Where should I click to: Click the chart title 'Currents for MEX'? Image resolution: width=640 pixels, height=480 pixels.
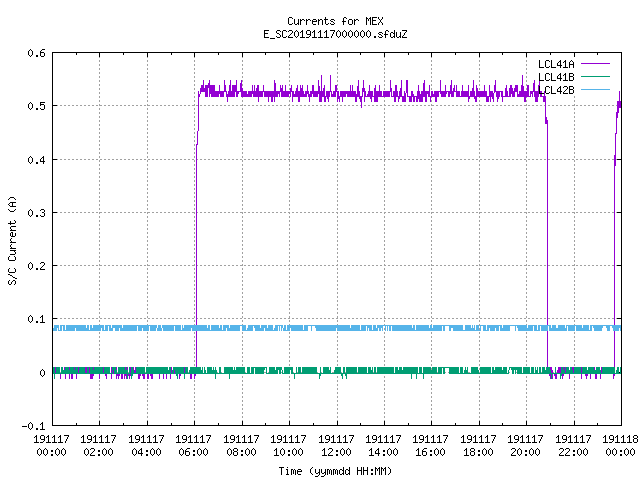(335, 21)
